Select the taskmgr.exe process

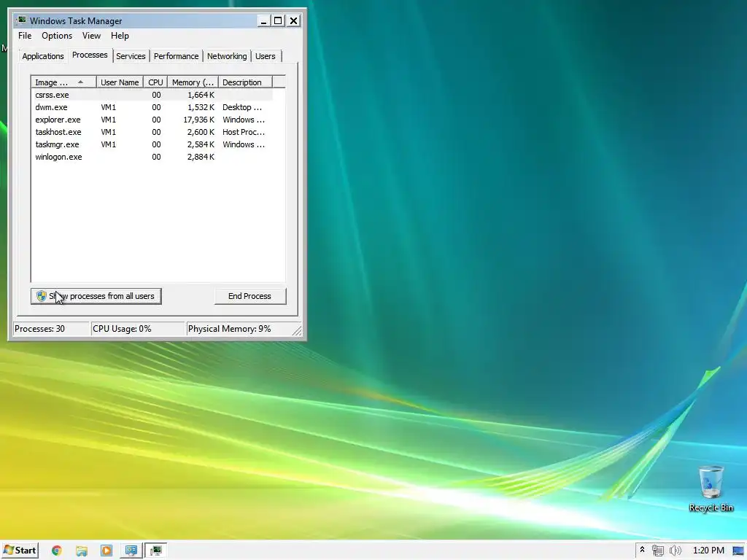tap(152, 144)
